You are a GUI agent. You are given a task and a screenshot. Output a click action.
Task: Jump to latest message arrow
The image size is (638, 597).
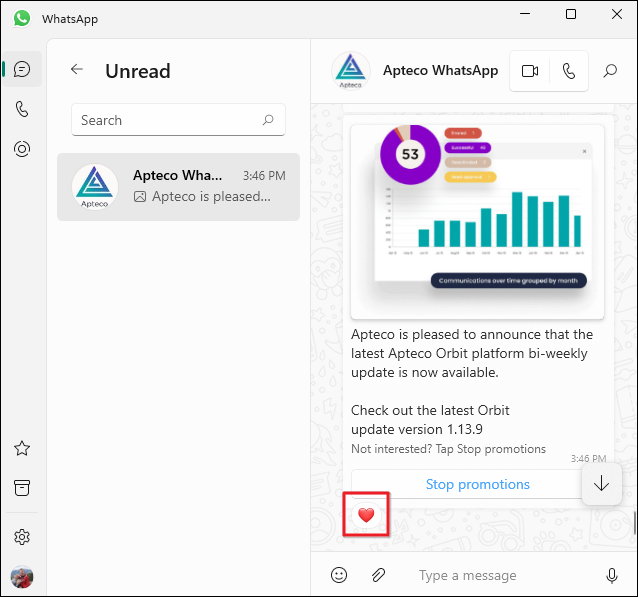point(601,484)
